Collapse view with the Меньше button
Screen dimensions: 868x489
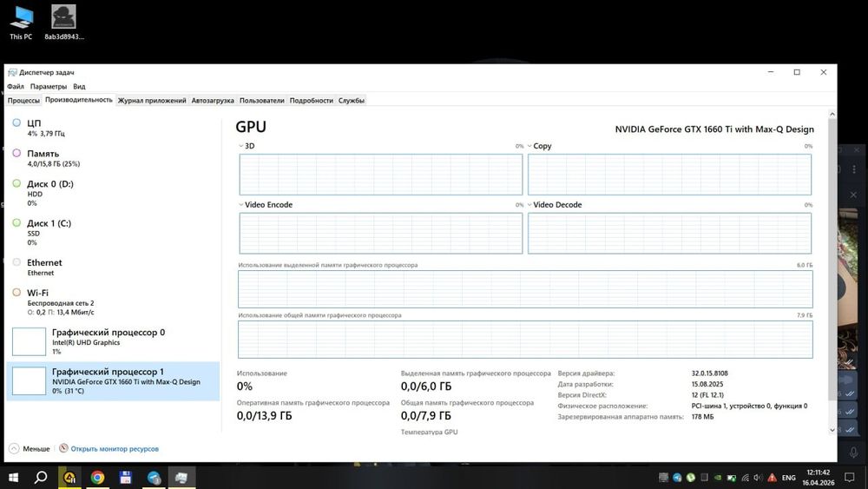click(x=30, y=448)
